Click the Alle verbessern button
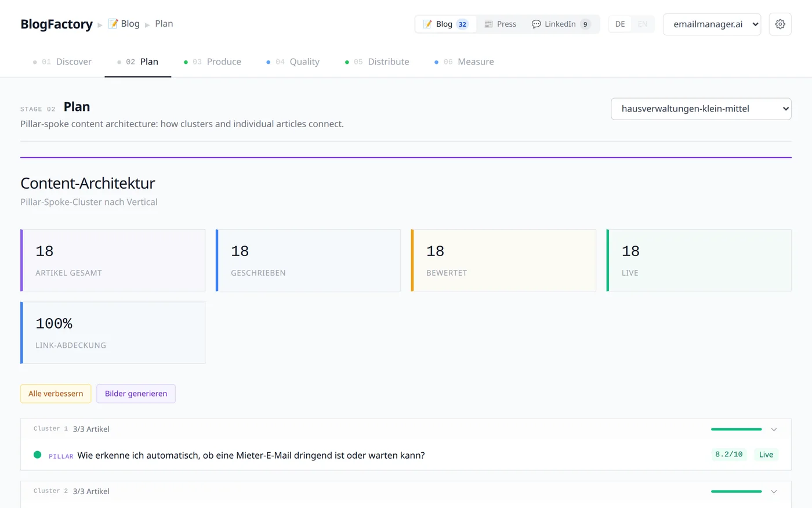The image size is (812, 508). point(56,394)
